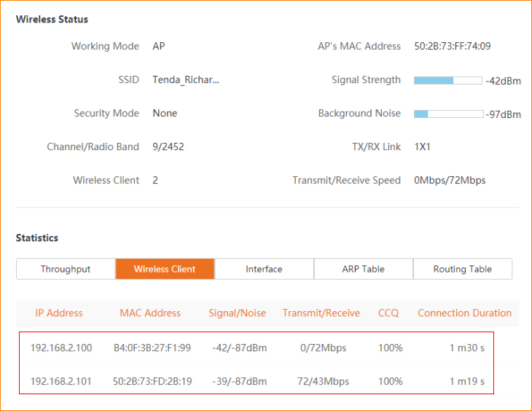Click MAC address B4:0F:3B:27:F1:99

152,348
